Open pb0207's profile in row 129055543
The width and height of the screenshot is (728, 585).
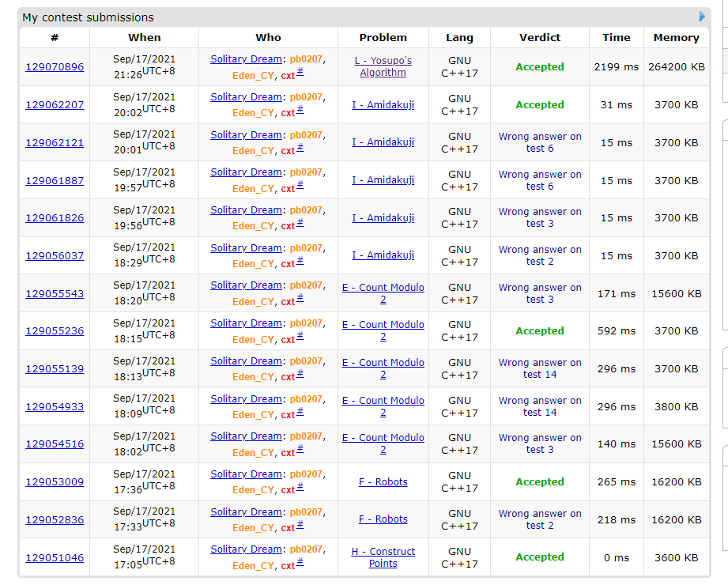tap(306, 285)
